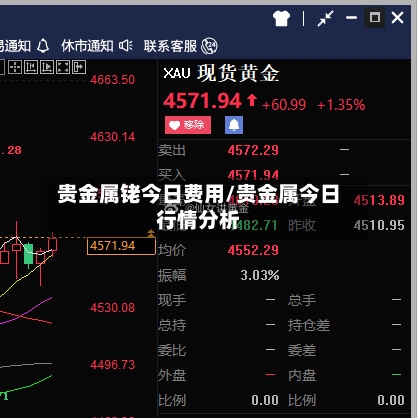
Task: Minimize the trading window
Action: [351, 18]
